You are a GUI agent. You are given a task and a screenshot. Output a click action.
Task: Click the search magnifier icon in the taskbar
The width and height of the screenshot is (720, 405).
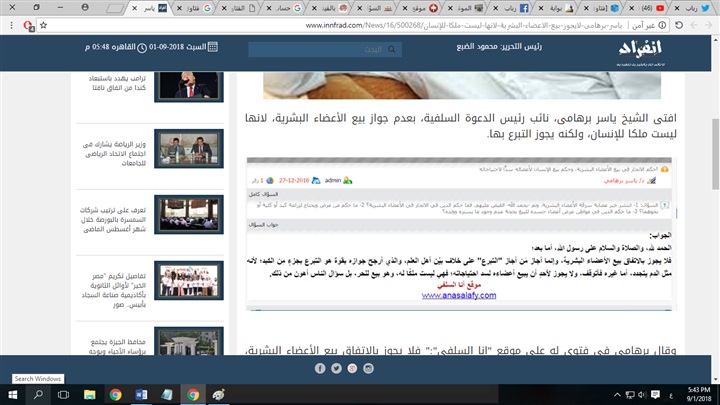tap(38, 394)
